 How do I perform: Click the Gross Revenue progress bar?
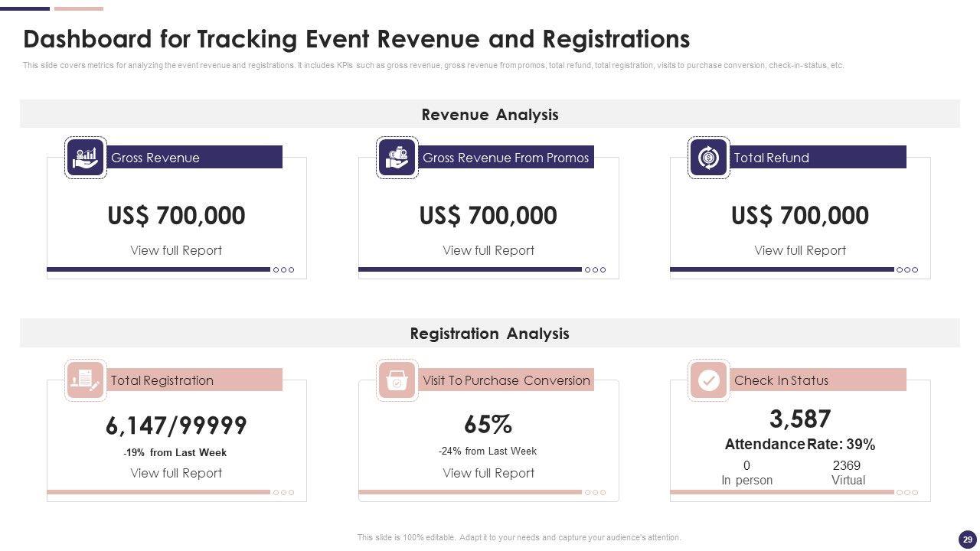point(158,269)
